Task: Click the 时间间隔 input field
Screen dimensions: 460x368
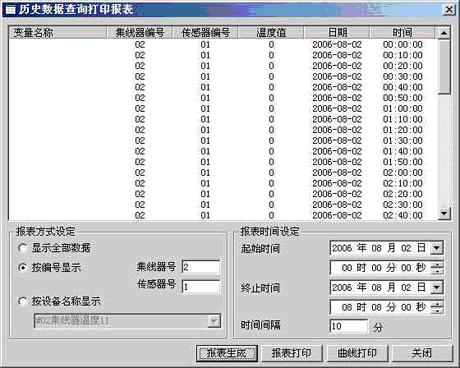Action: coord(349,326)
